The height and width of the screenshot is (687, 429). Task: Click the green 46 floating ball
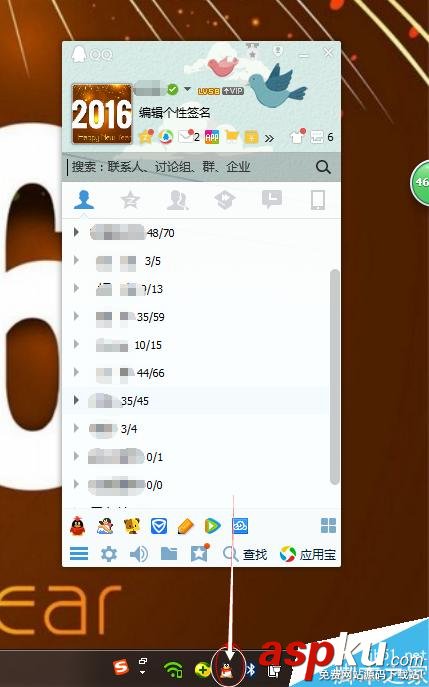(x=420, y=182)
